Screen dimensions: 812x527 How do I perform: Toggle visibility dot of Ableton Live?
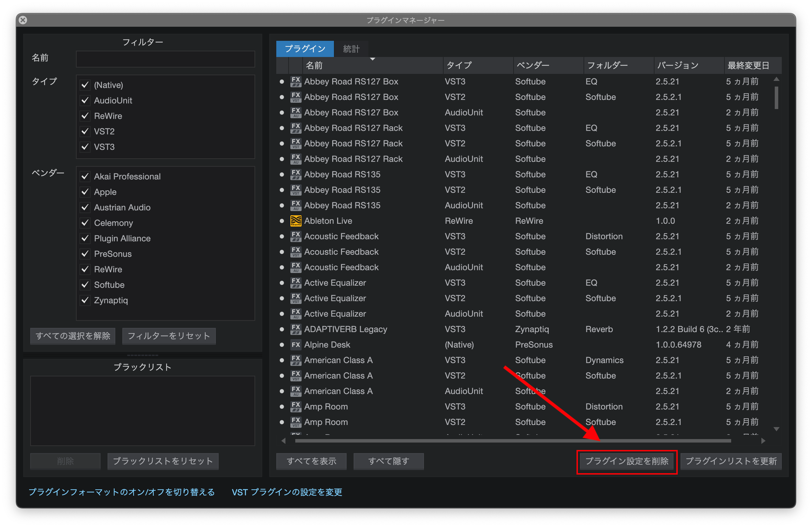click(282, 221)
